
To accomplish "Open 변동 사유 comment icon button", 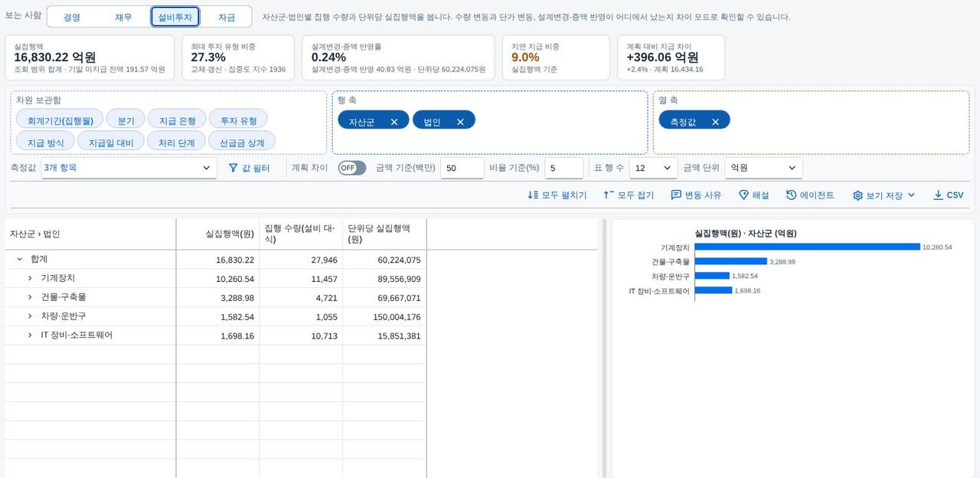I will [676, 195].
